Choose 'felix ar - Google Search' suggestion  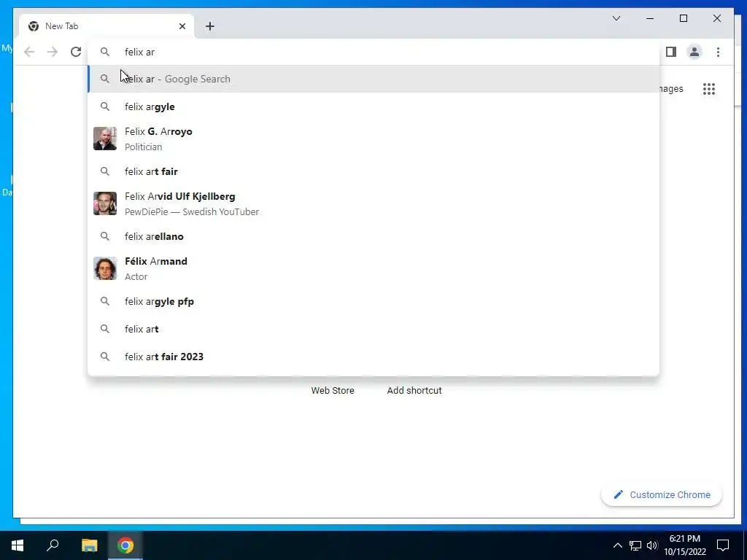[x=374, y=79]
